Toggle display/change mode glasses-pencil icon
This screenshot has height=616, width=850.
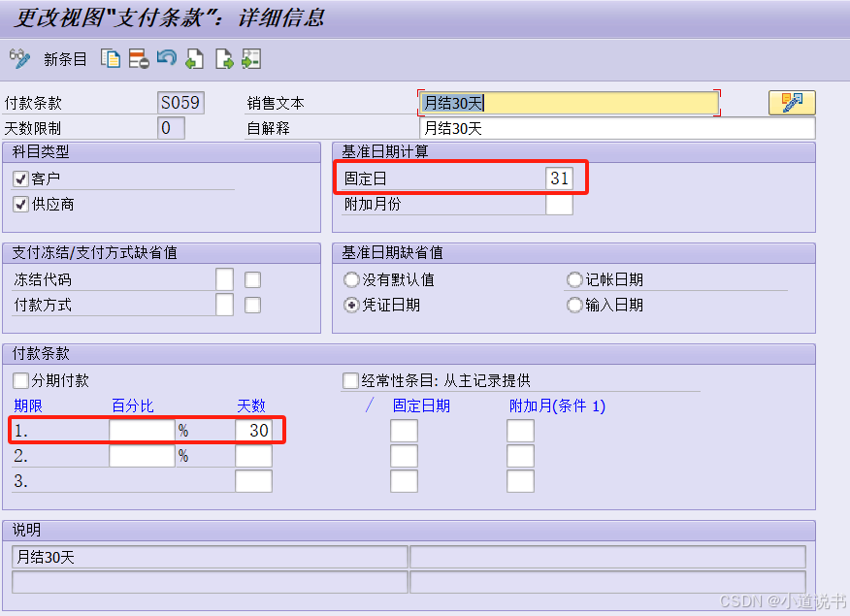tap(19, 58)
